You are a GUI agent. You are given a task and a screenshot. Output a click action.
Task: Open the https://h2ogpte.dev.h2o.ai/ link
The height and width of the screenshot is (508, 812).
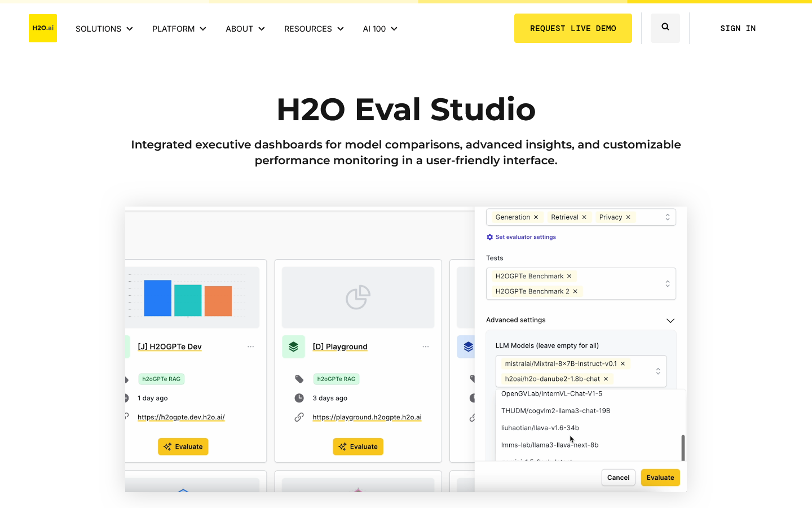pyautogui.click(x=181, y=417)
